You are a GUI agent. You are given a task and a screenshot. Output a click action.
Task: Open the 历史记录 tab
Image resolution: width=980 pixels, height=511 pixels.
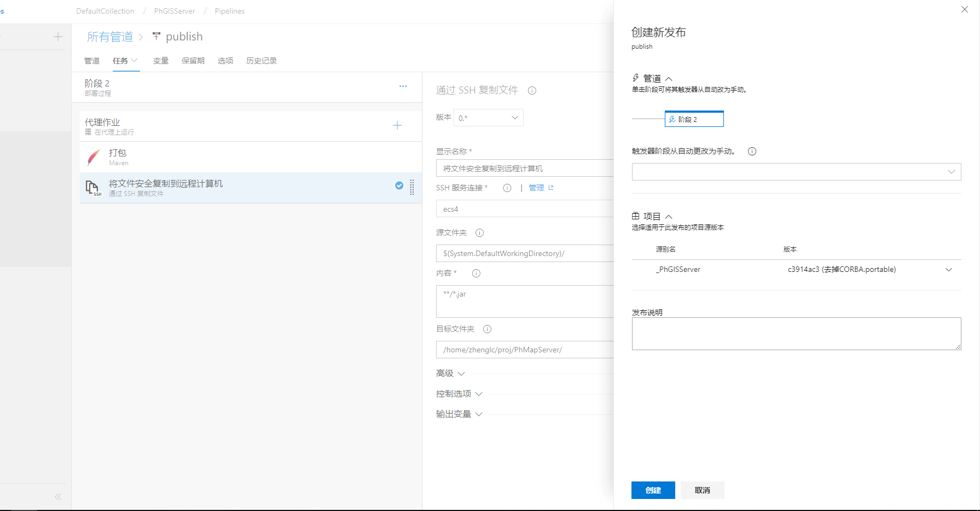point(261,61)
